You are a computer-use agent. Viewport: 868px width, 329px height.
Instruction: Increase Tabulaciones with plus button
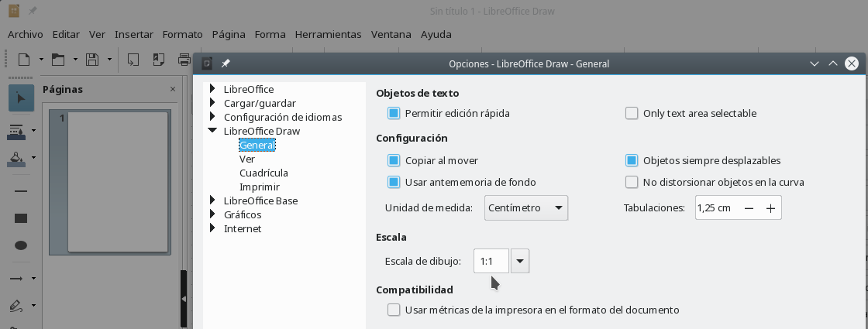[770, 208]
